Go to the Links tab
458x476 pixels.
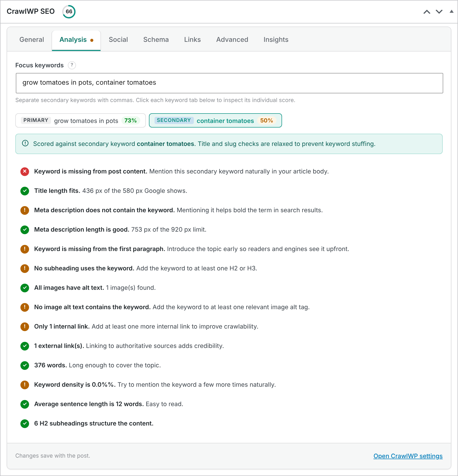[x=193, y=40]
